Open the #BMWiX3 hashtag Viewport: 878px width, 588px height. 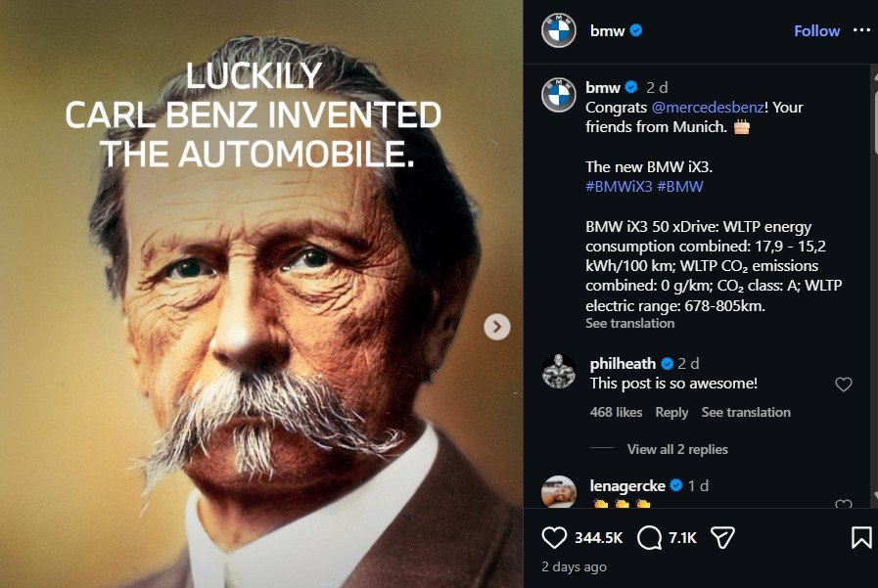619,187
